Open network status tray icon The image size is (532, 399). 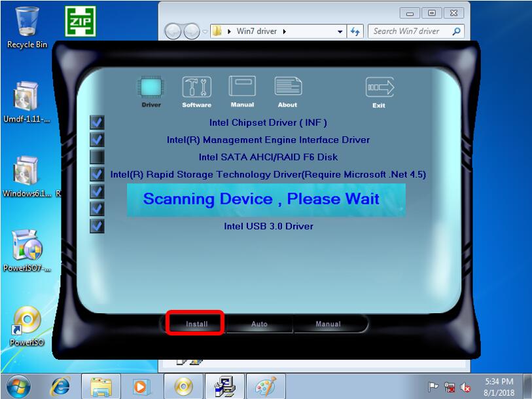[x=449, y=387]
